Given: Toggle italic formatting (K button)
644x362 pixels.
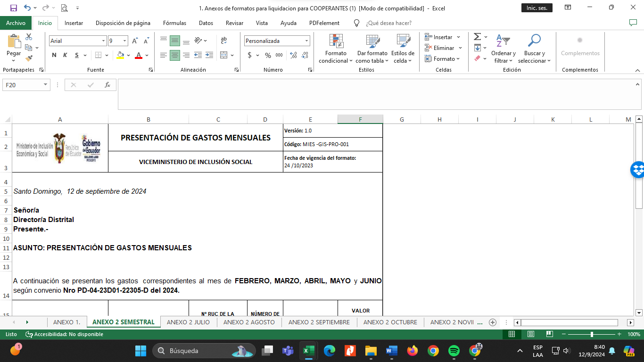Looking at the screenshot, I should (x=65, y=55).
